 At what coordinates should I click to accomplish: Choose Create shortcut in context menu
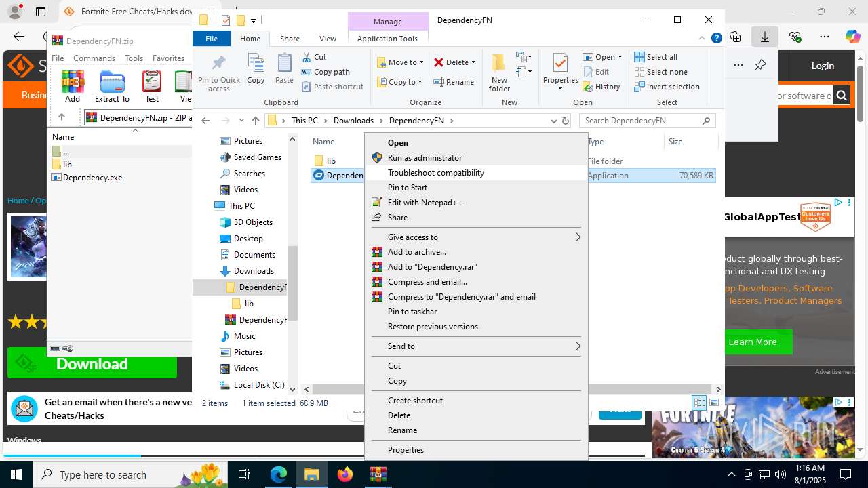[x=476, y=401]
